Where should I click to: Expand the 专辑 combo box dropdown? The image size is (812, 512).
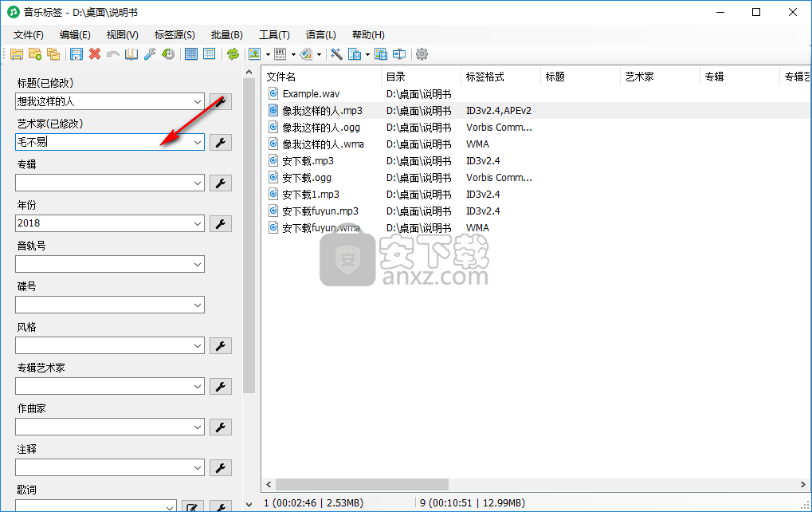tap(198, 183)
